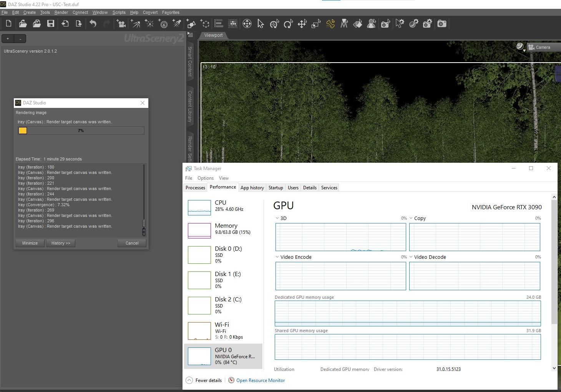Open Resource Monitor link

tap(260, 380)
